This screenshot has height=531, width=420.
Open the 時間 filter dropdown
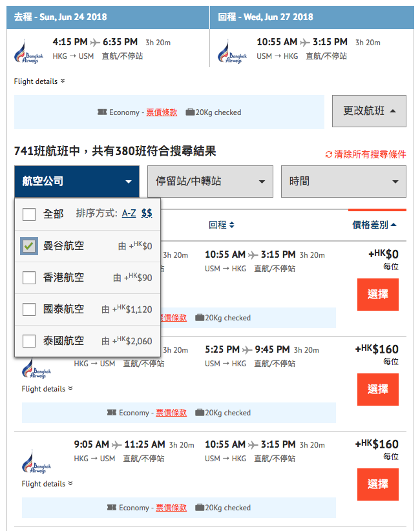344,182
